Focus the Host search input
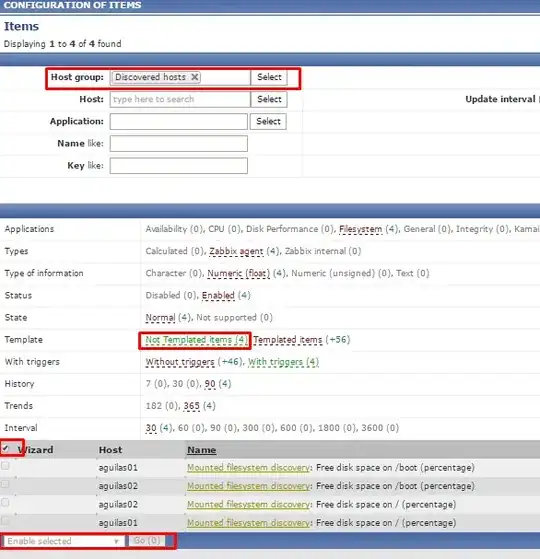Image resolution: width=540 pixels, height=559 pixels. point(180,99)
